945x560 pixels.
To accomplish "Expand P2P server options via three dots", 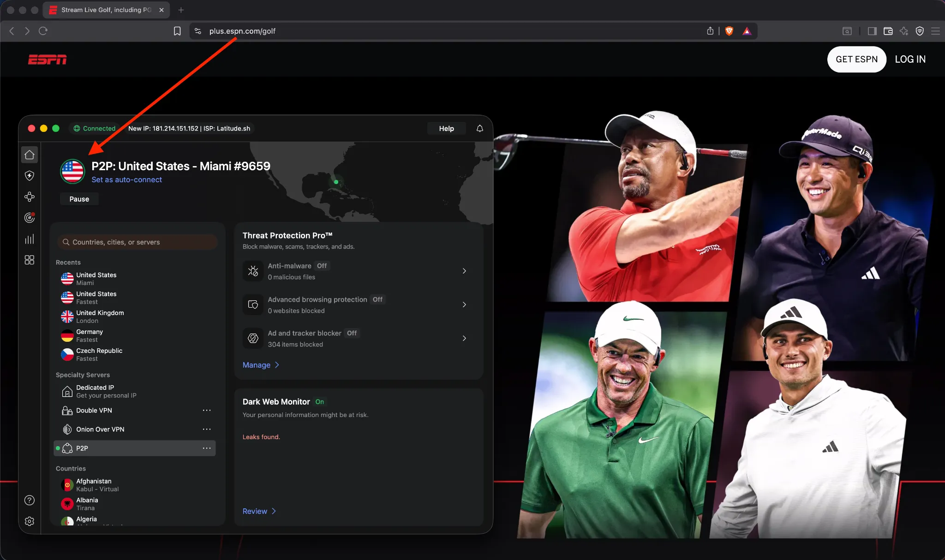I will 207,448.
